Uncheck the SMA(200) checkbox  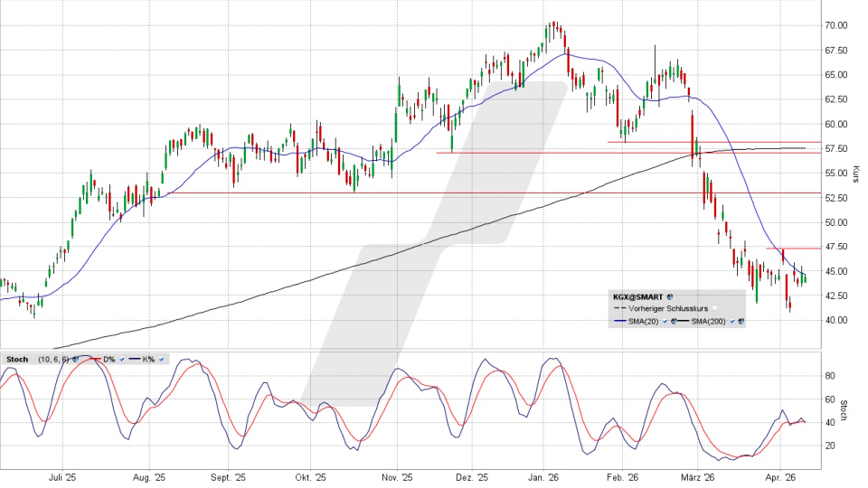coord(731,321)
